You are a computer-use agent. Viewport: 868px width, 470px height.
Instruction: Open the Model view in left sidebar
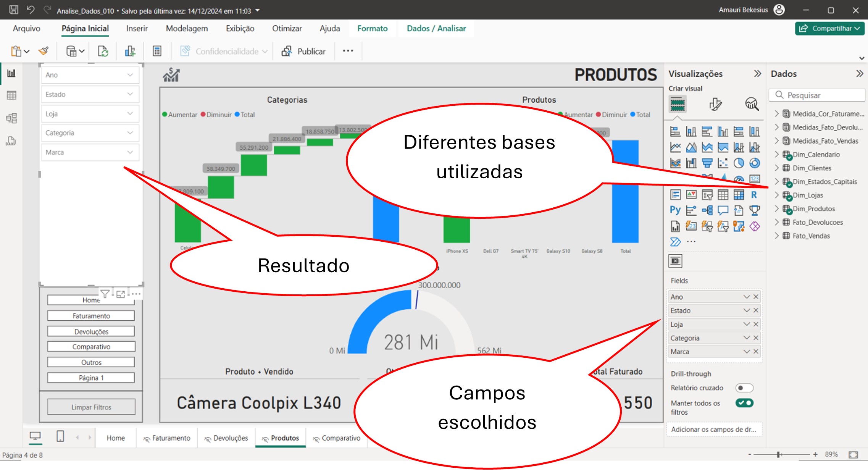[11, 118]
